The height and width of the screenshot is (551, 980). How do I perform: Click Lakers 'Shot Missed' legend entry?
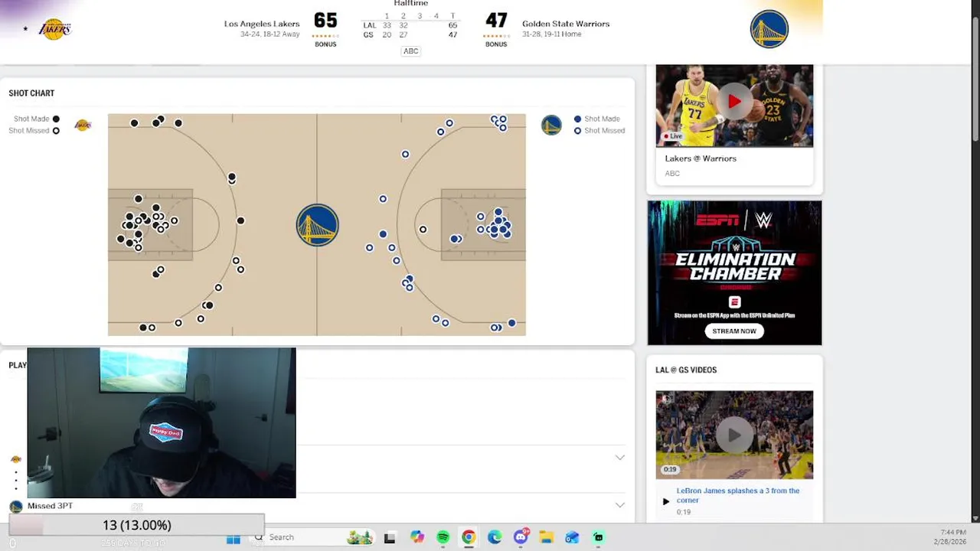coord(34,131)
